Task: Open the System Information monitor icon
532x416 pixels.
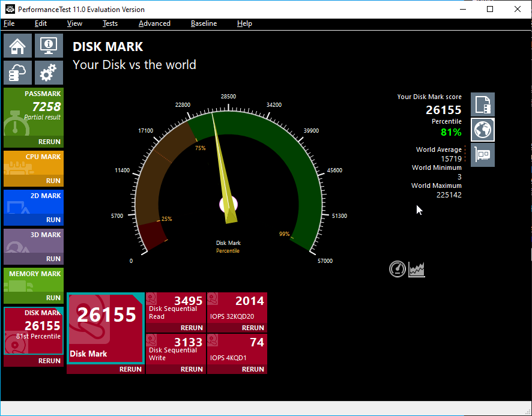Action: 49,46
